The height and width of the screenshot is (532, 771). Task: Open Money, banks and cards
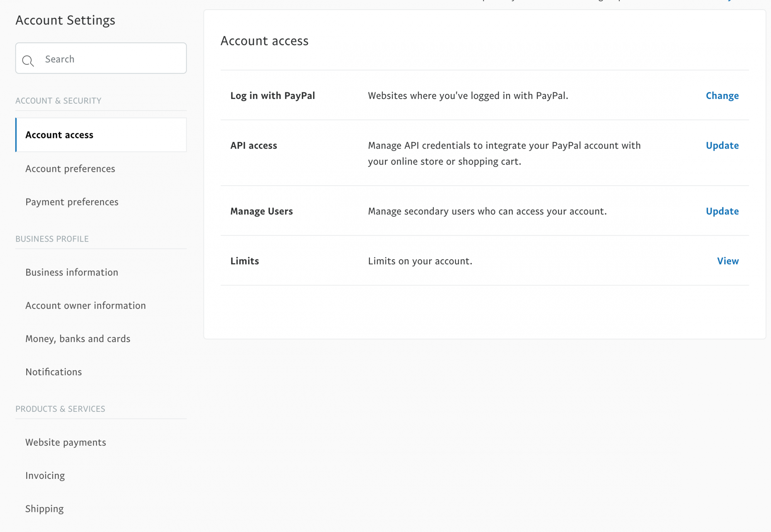[x=78, y=339]
